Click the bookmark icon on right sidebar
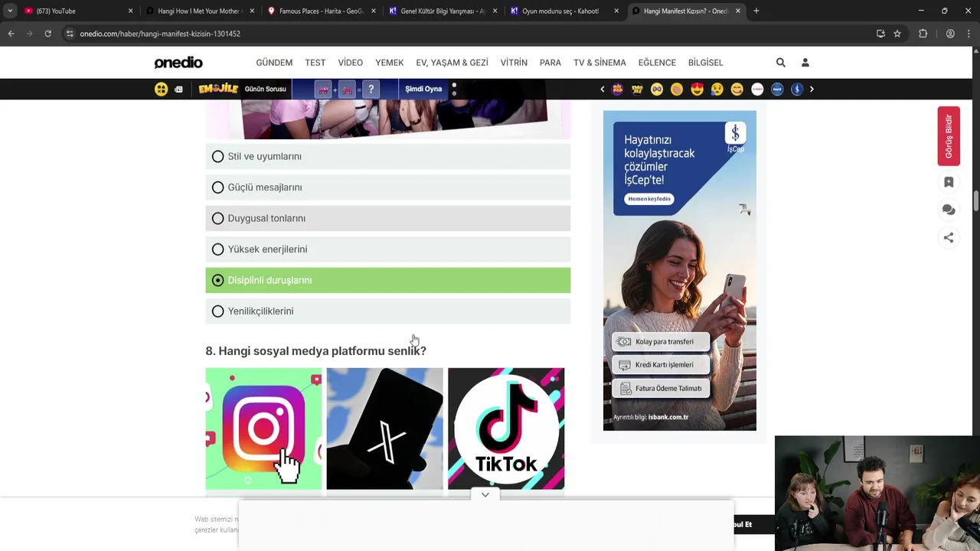The width and height of the screenshot is (980, 551). pos(949,182)
